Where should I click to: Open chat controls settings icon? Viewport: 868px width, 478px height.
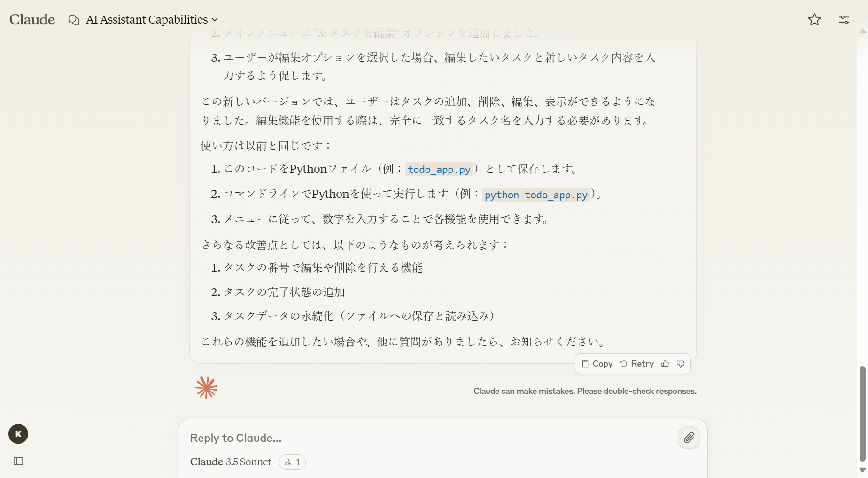coord(844,19)
